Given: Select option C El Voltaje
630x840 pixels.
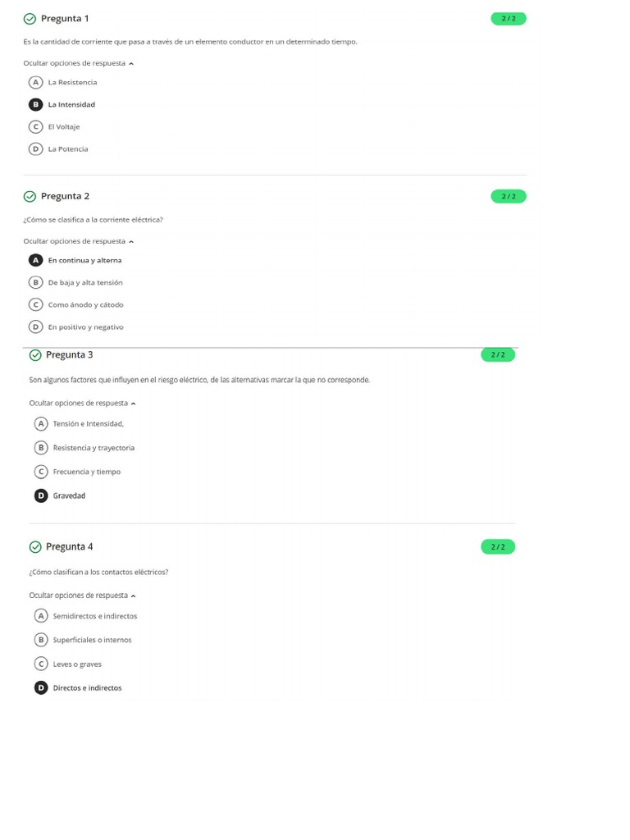Looking at the screenshot, I should [x=54, y=127].
